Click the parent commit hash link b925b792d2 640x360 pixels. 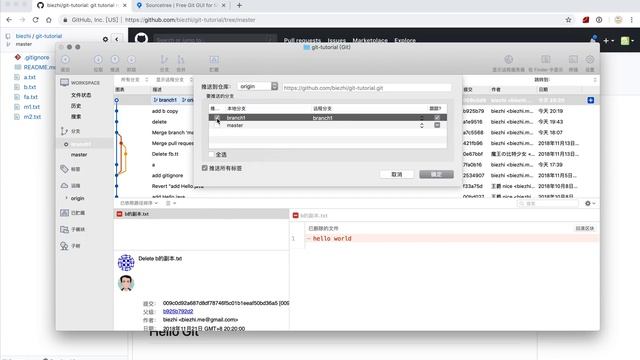pyautogui.click(x=178, y=311)
